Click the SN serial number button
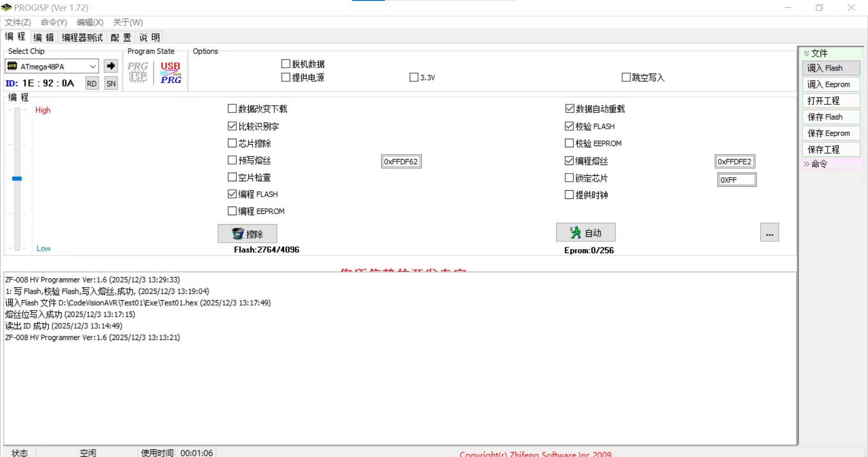868x457 pixels. coord(111,84)
